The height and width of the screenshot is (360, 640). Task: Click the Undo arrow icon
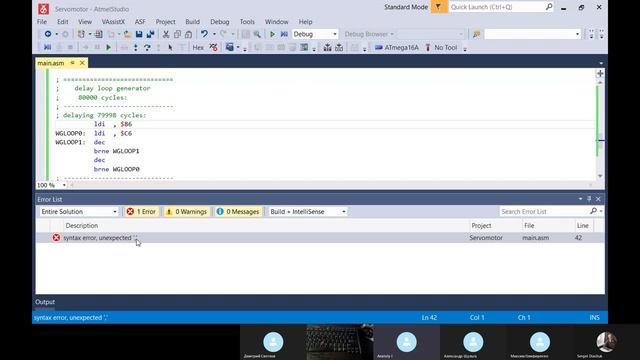point(204,34)
